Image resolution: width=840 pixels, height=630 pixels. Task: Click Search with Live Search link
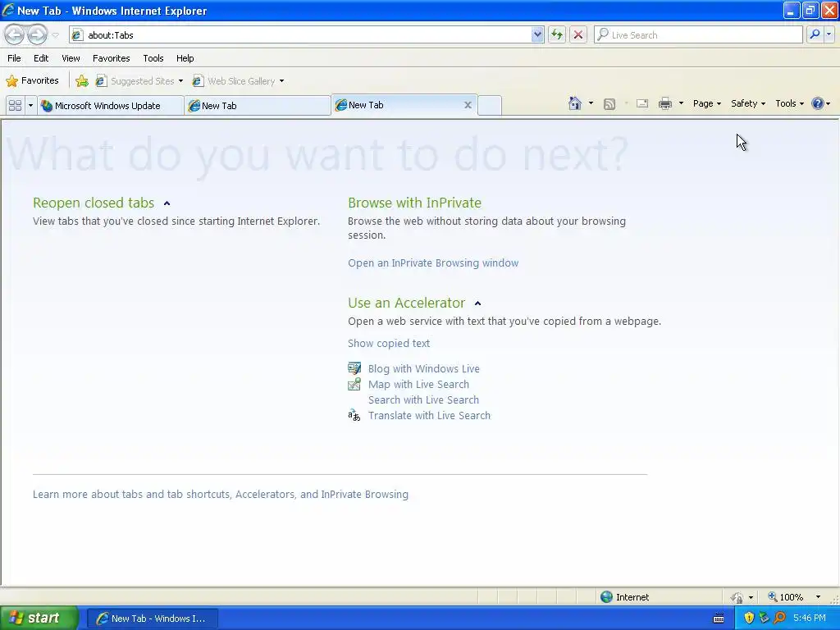pos(423,399)
